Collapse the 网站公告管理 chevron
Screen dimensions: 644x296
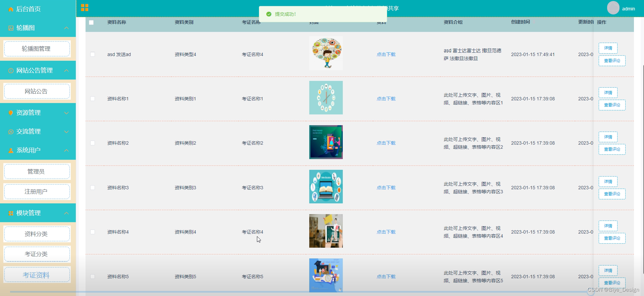click(66, 70)
